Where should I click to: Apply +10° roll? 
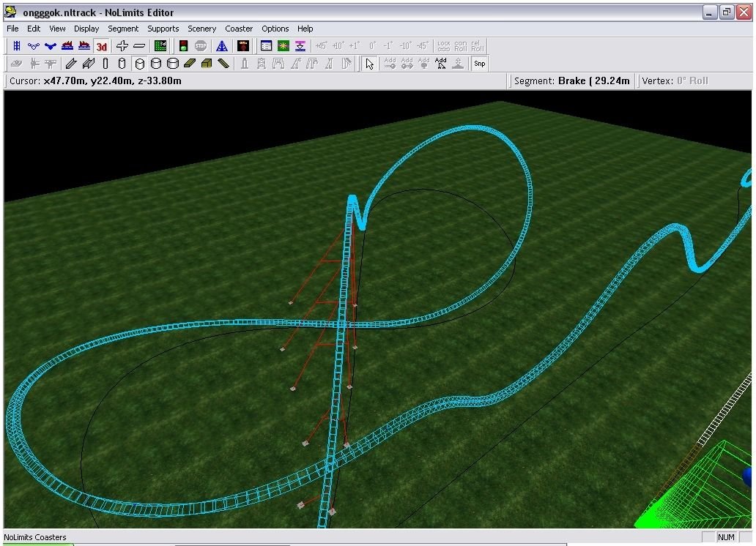[338, 46]
